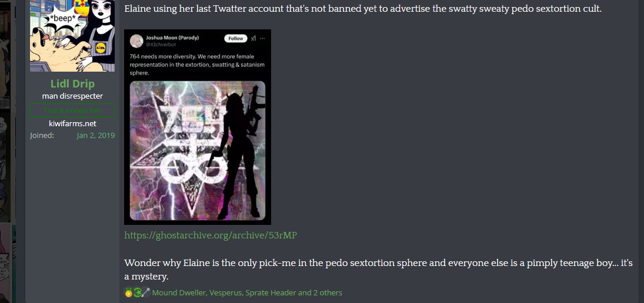
Task: Open Lidl Drip's user profile name
Action: pyautogui.click(x=72, y=83)
